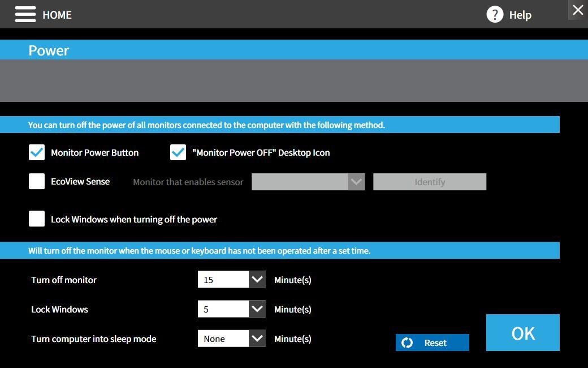This screenshot has height=368, width=588.
Task: Uncheck the Monitor Power Button checkbox
Action: tap(37, 152)
